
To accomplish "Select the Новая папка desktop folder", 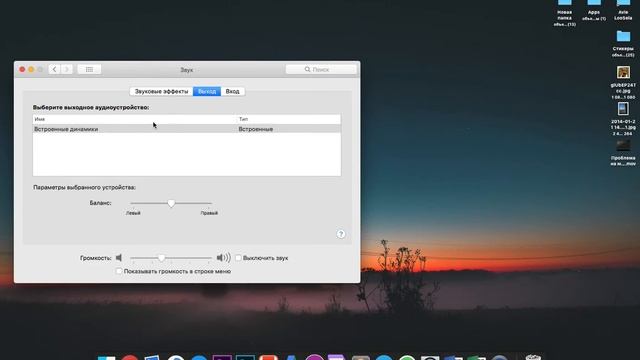I will tap(565, 12).
